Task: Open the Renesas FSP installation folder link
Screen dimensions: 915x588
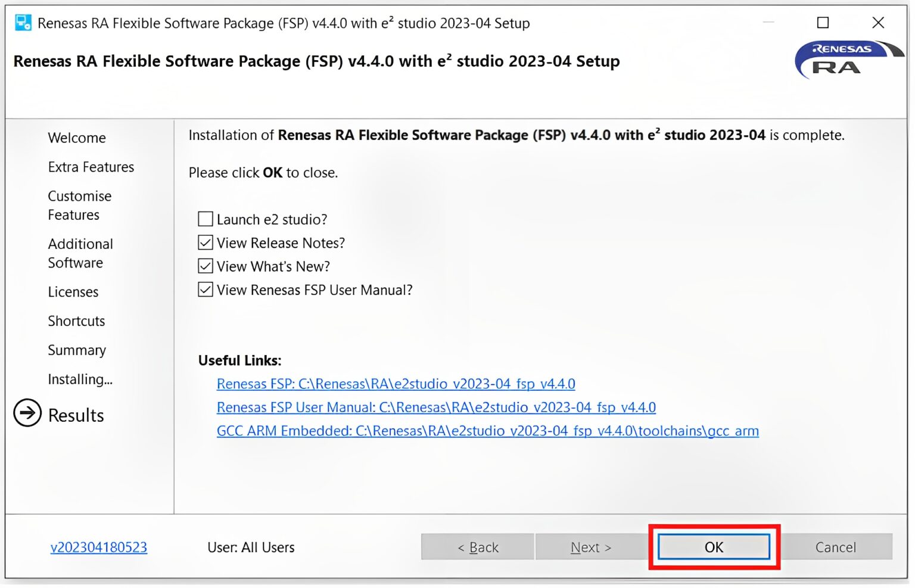Action: pyautogui.click(x=396, y=384)
